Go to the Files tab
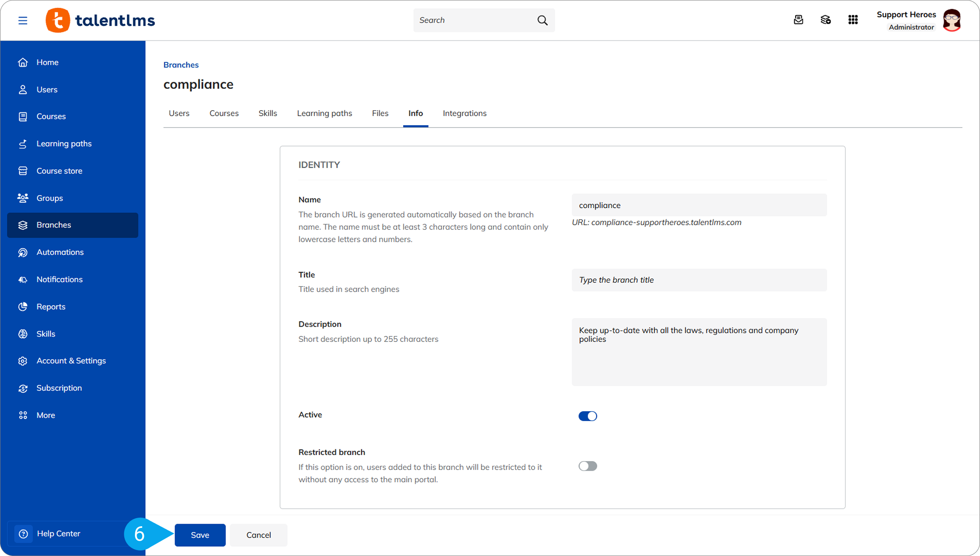 [380, 113]
